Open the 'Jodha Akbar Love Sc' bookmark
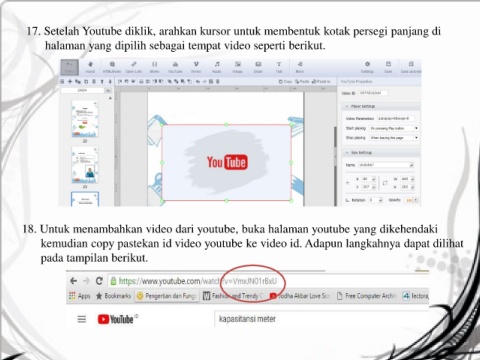The height and width of the screenshot is (360, 480). tap(300, 296)
